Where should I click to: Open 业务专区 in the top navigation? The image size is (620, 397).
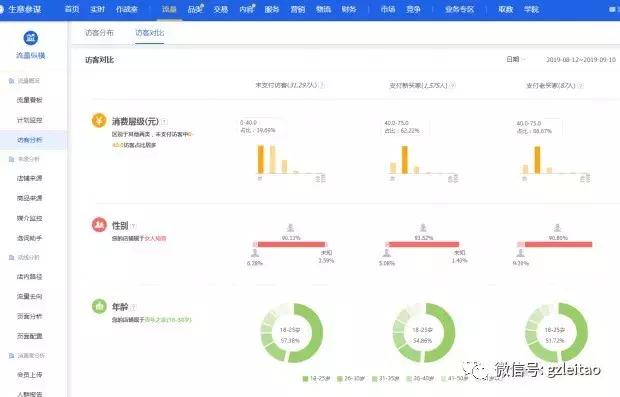tap(459, 9)
